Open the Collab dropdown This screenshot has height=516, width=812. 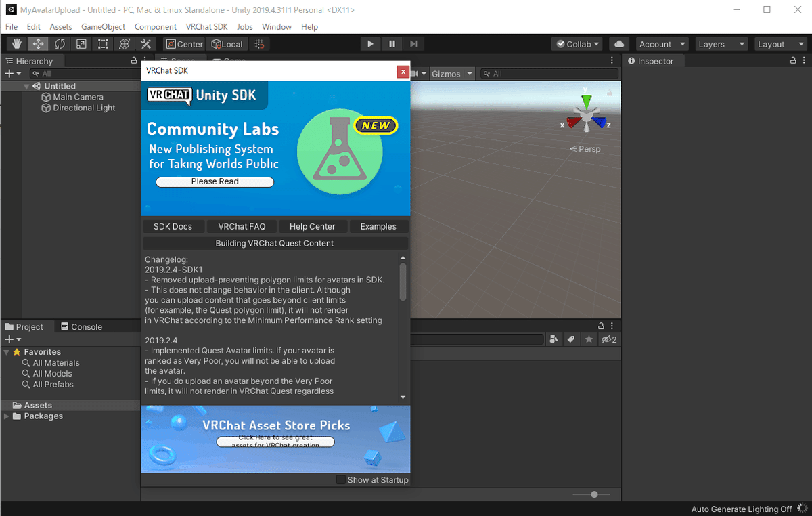click(x=577, y=44)
